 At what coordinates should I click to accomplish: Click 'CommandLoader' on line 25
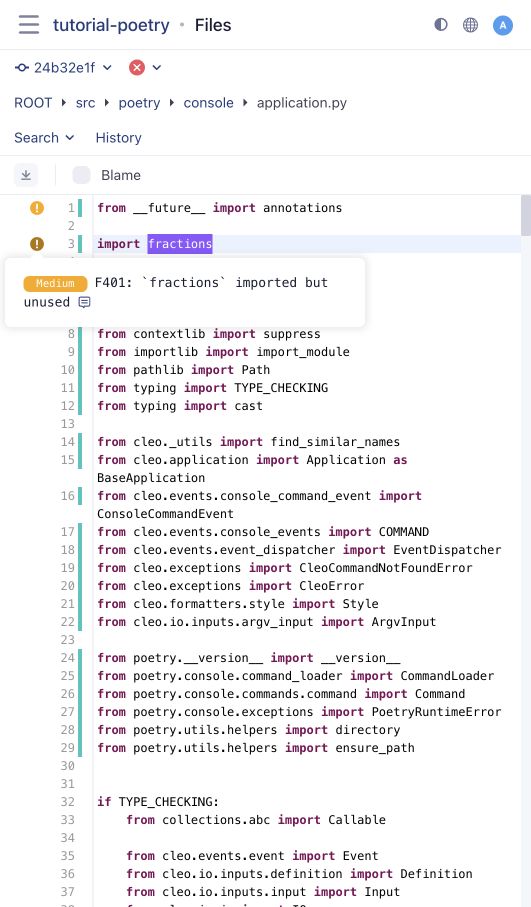447,676
